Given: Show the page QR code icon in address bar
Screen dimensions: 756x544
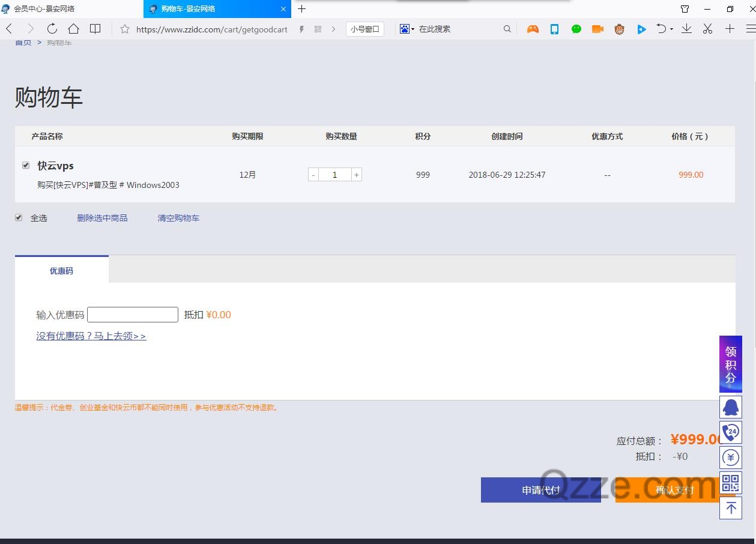Looking at the screenshot, I should pos(318,29).
